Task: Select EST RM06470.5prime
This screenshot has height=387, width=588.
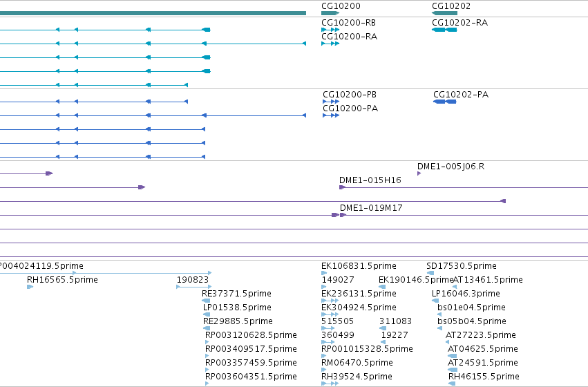Action: pos(357,363)
